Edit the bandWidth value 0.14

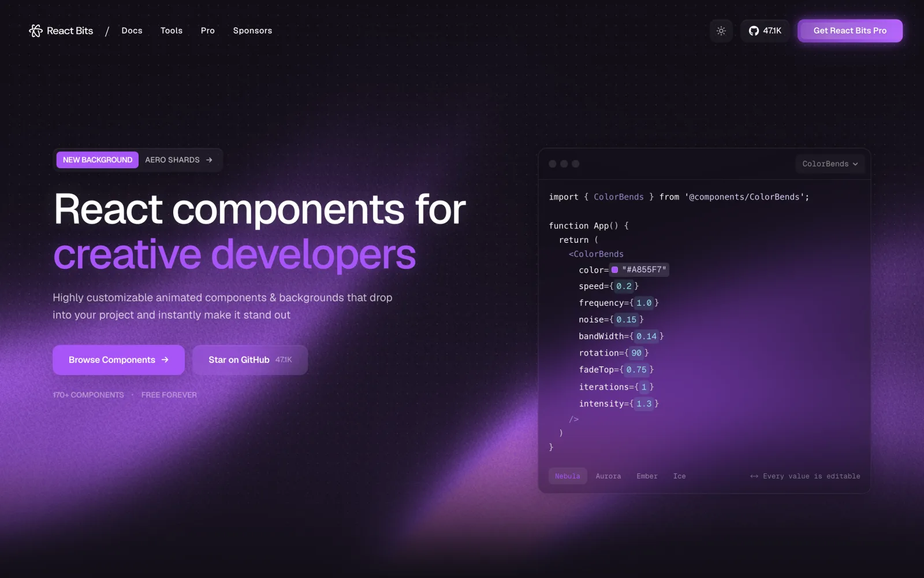click(x=647, y=336)
